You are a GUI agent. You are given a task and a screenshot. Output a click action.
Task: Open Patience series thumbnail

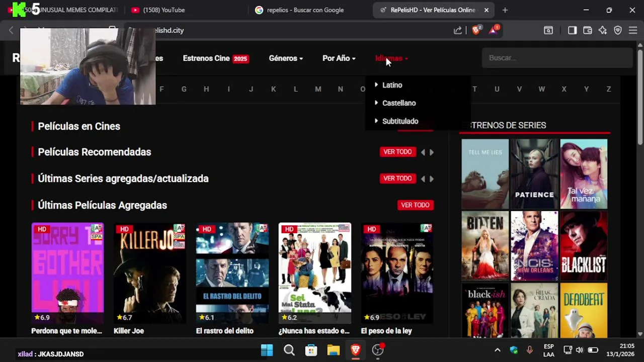534,174
